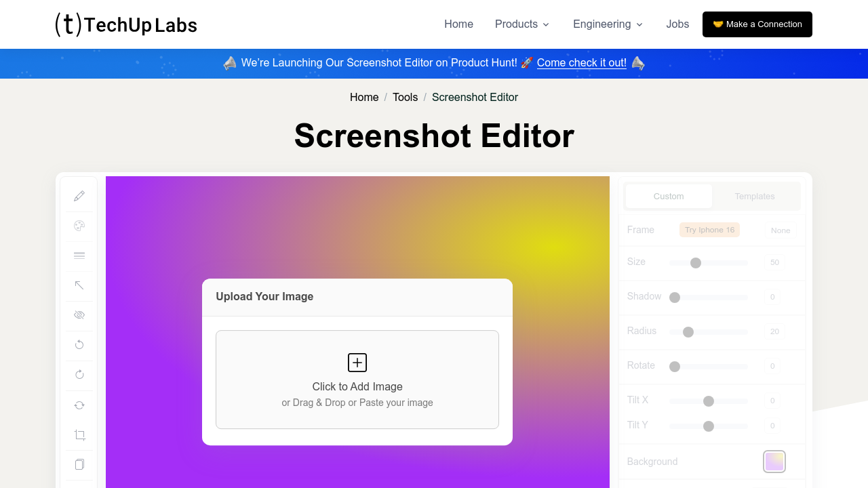Image resolution: width=868 pixels, height=488 pixels.
Task: Toggle the Hide annotations eye icon
Action: click(x=79, y=314)
